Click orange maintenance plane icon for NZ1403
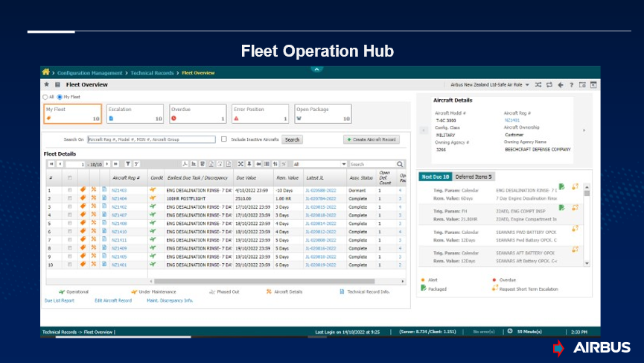This screenshot has width=644, height=363. click(153, 190)
